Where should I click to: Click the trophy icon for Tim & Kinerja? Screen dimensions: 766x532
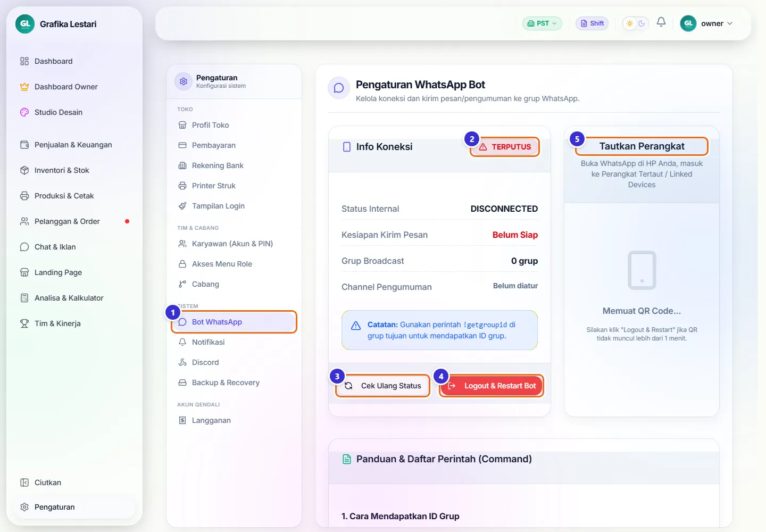(24, 323)
